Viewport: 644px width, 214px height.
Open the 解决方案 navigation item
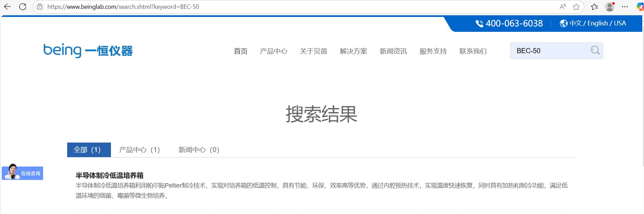(353, 51)
